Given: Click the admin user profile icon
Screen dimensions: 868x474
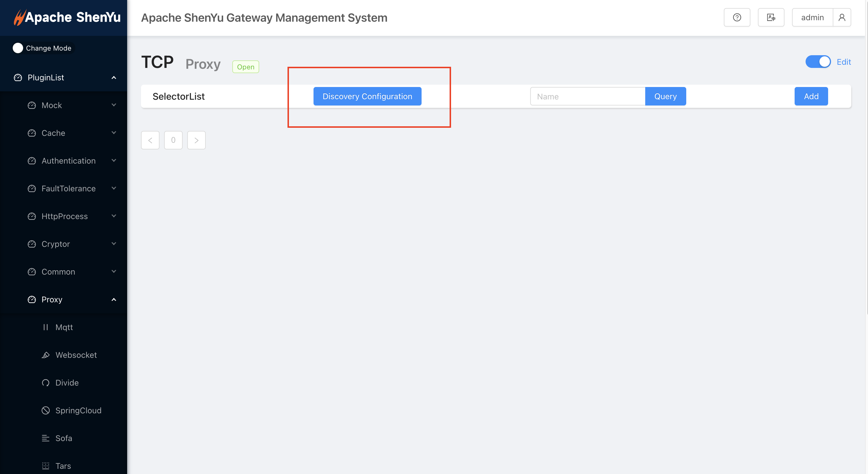Looking at the screenshot, I should click(x=841, y=17).
